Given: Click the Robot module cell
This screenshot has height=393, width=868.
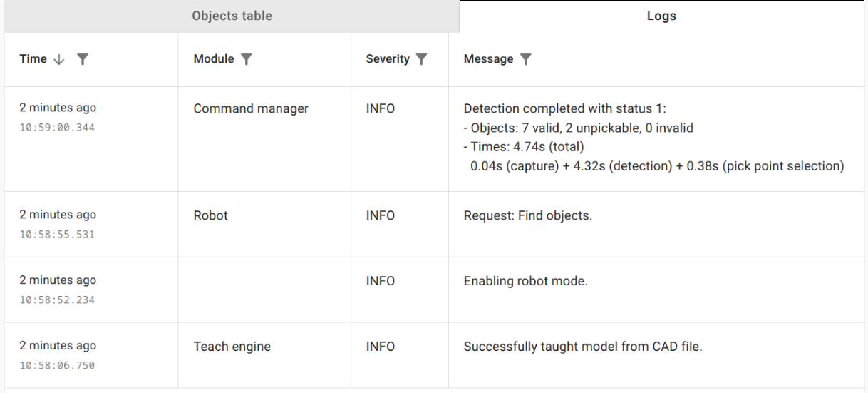Looking at the screenshot, I should point(211,215).
